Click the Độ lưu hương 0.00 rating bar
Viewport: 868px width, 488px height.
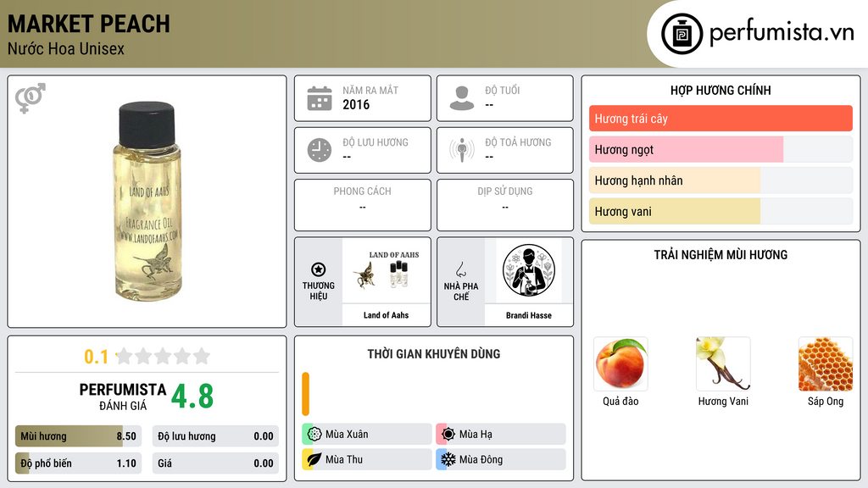tap(215, 436)
